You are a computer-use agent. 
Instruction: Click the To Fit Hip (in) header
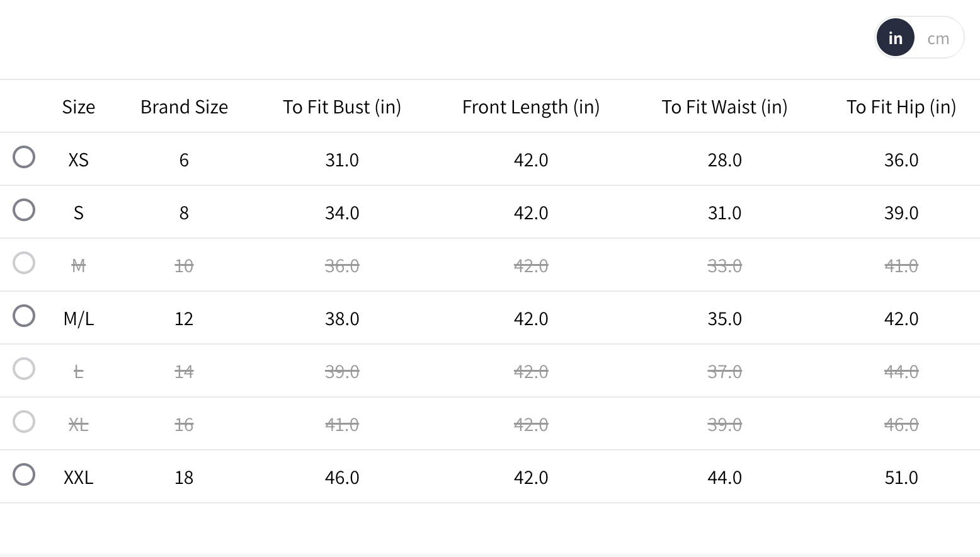click(901, 107)
